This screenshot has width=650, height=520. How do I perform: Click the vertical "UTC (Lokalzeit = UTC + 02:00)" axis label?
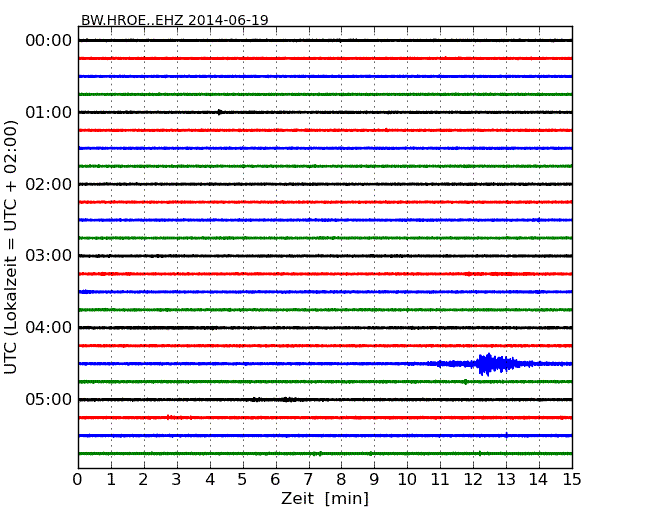pos(11,247)
